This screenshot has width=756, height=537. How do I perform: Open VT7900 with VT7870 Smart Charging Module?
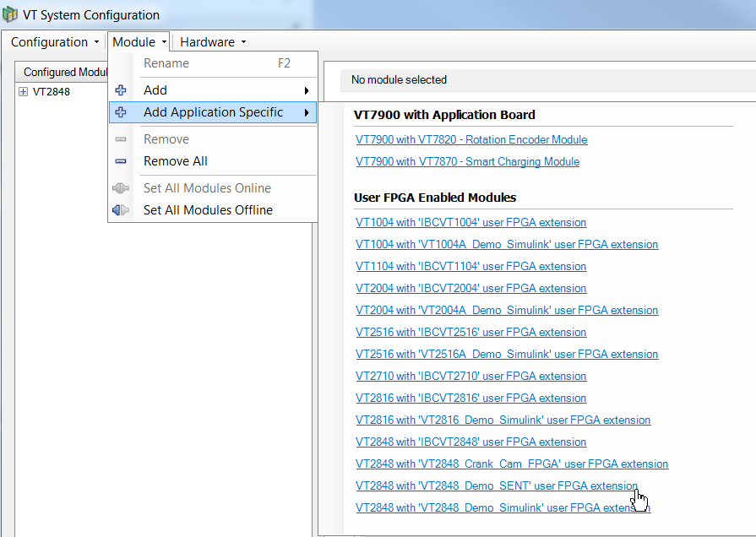tap(467, 162)
